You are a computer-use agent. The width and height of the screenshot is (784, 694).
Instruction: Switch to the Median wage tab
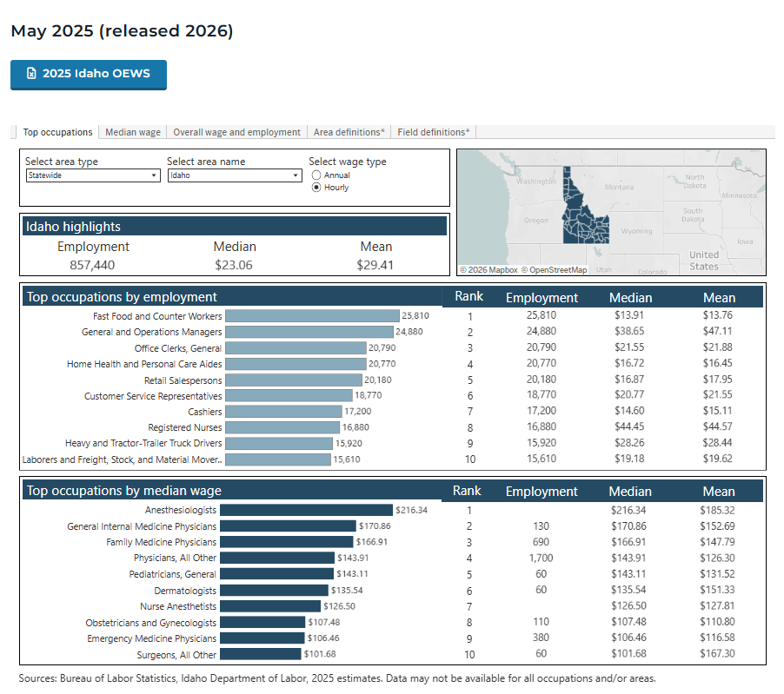click(133, 132)
